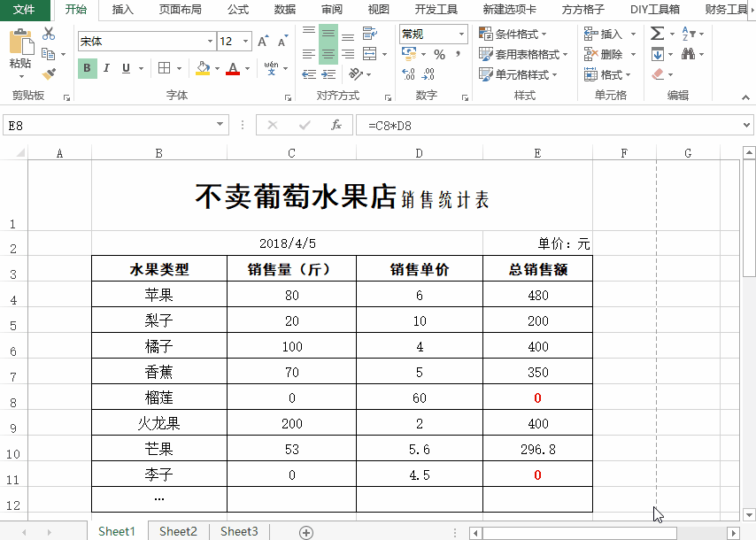Open the number format dropdown showing 常规

pyautogui.click(x=461, y=34)
